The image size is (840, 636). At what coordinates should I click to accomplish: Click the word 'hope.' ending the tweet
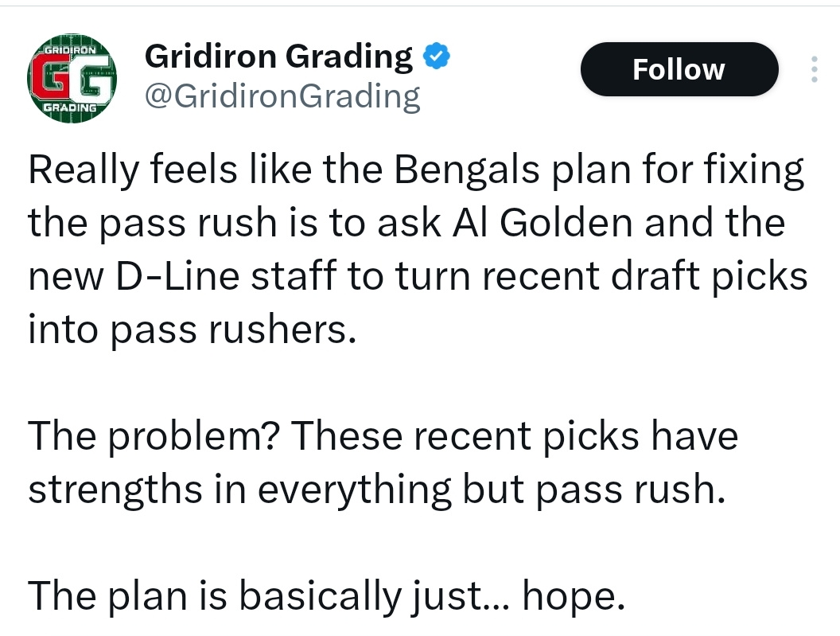point(574,595)
